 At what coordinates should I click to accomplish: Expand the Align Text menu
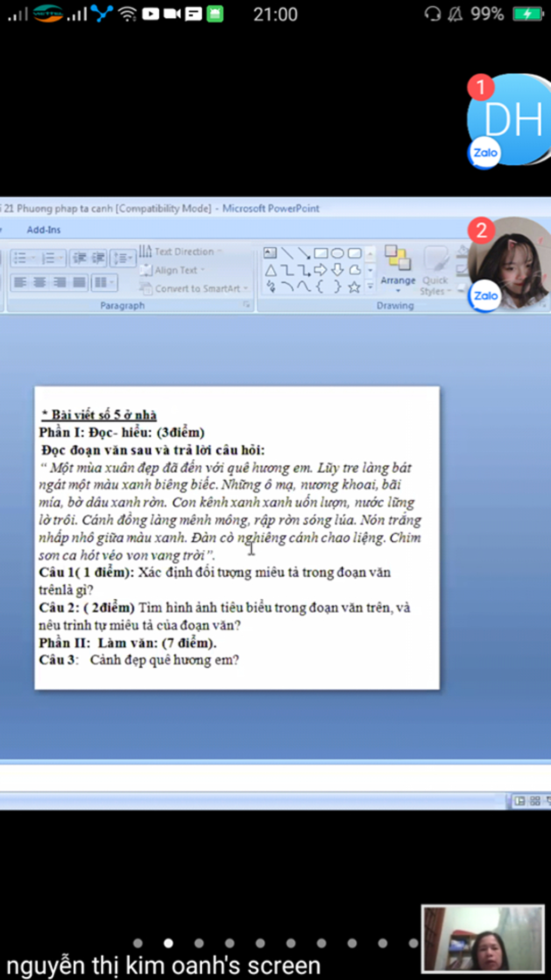point(173,270)
